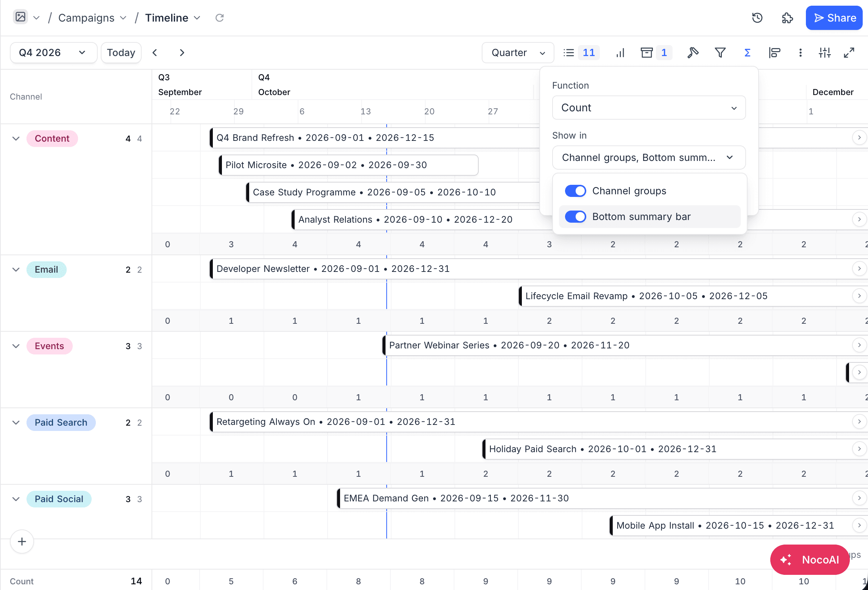The image size is (868, 590).
Task: Open record arrow for Holiday Paid Search
Action: (859, 449)
